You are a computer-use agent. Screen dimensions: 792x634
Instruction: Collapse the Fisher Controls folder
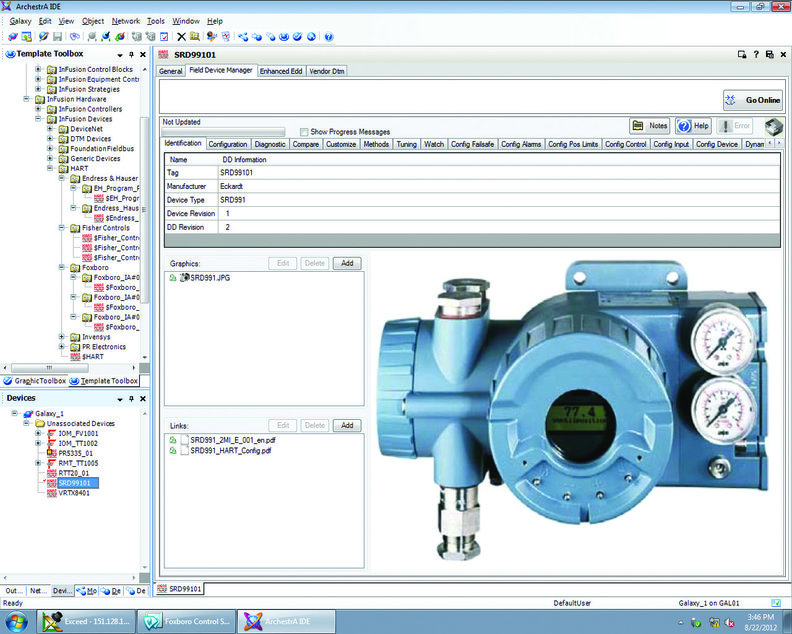(62, 228)
